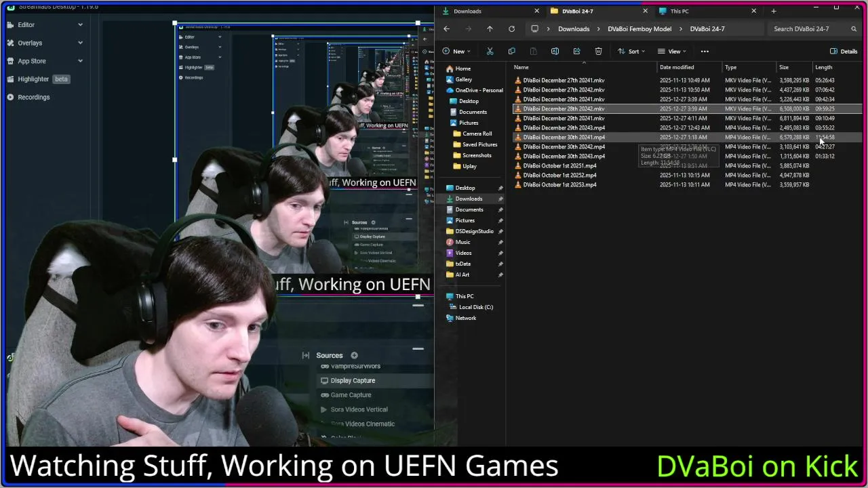Unpin Downloads from Quick access
Viewport: 868px width, 488px height.
[500, 199]
